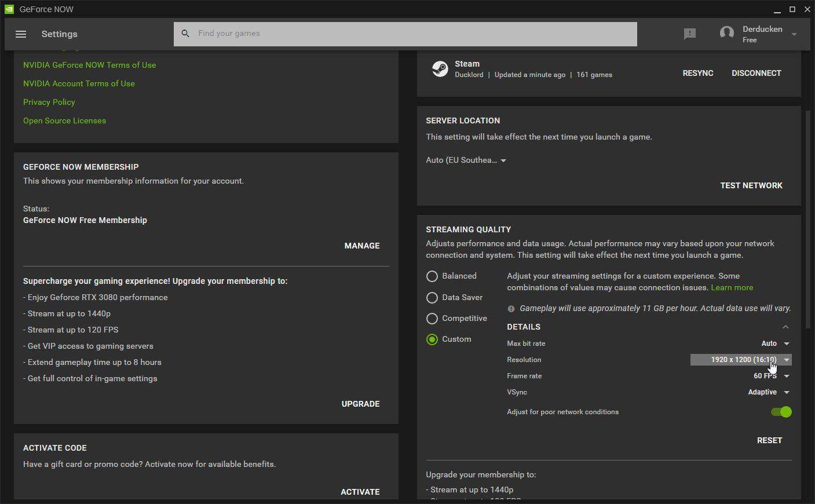Open the Frame rate dropdown
This screenshot has width=815, height=504.
point(772,376)
